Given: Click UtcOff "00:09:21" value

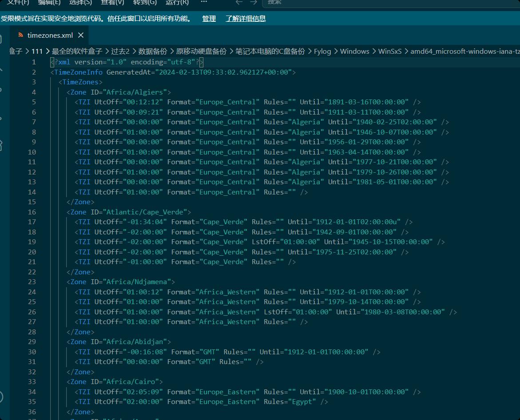Looking at the screenshot, I should click(143, 112).
